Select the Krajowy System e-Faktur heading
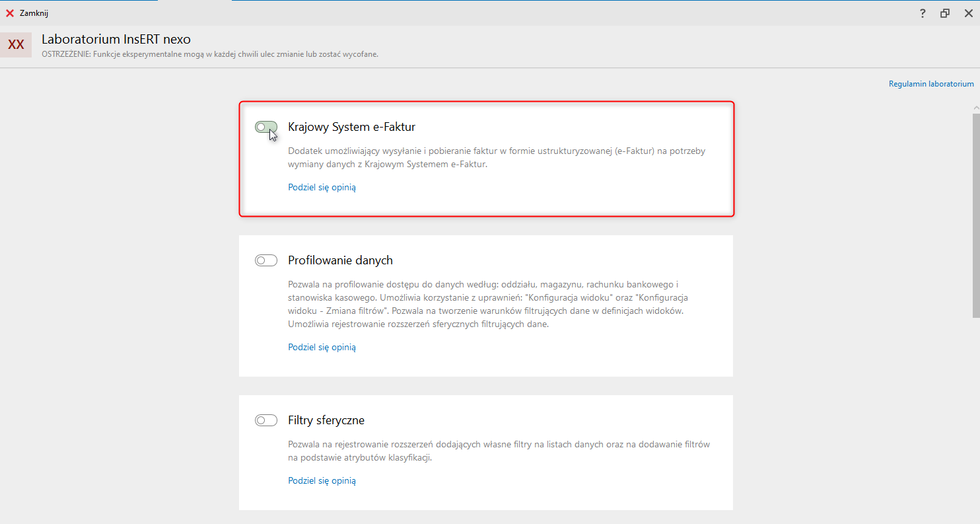The image size is (980, 524). [x=351, y=127]
